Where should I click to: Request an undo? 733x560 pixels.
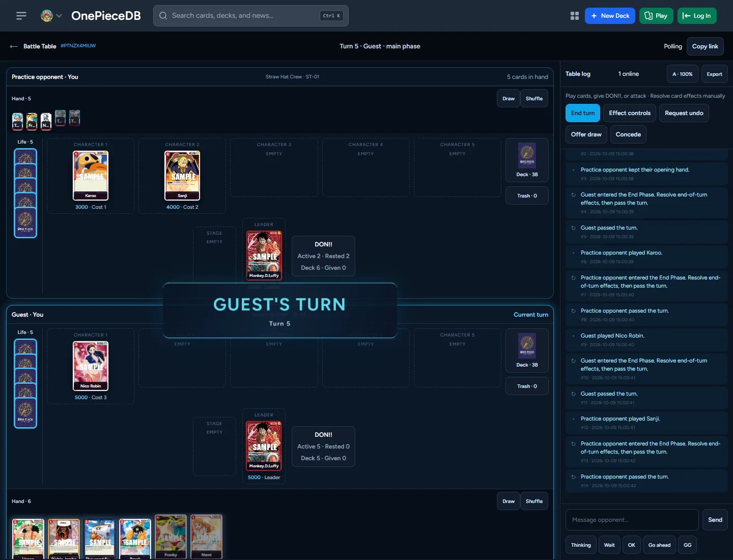684,113
